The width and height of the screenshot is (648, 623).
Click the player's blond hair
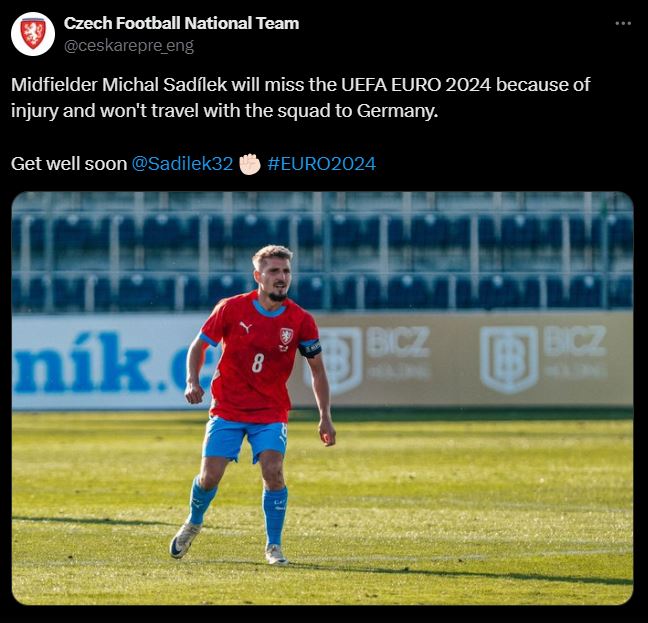pos(273,254)
